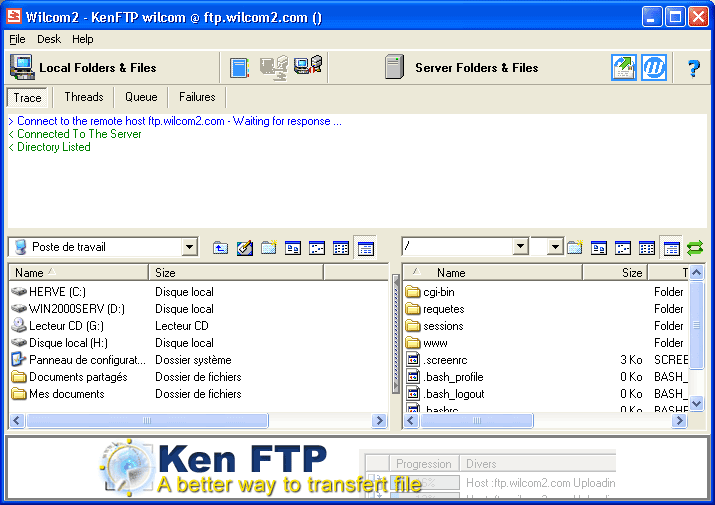Open the Desk menu
Viewport: 715px width, 505px height.
(49, 39)
